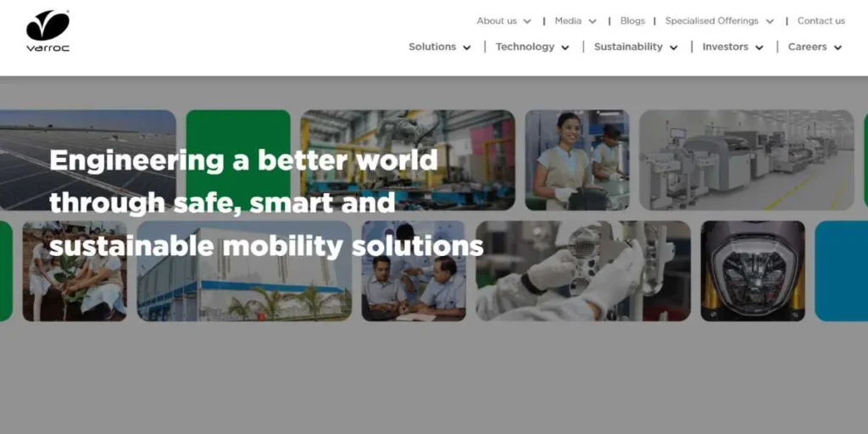Viewport: 868px width, 434px height.
Task: Click the smiling woman worker photo
Action: 577,160
